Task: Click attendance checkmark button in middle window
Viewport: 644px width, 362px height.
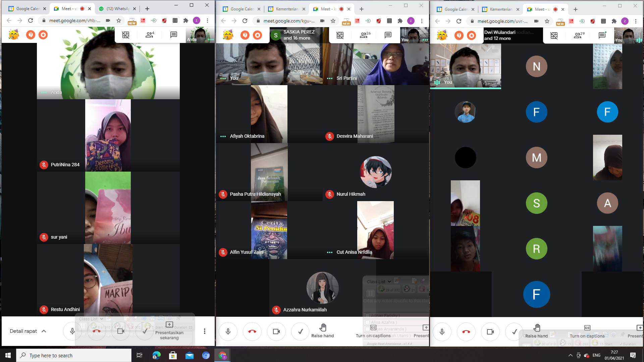Action: coord(301,331)
